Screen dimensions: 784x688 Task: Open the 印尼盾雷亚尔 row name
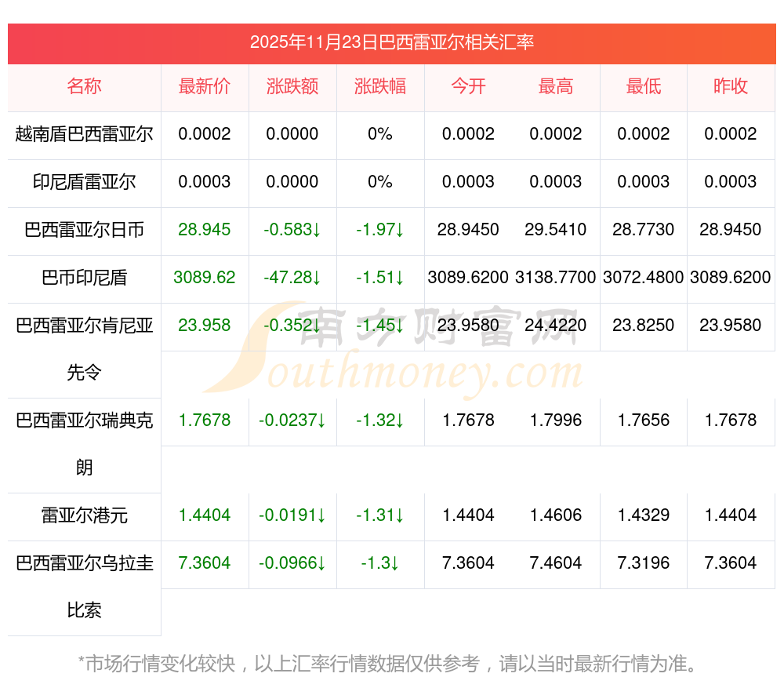(x=84, y=182)
